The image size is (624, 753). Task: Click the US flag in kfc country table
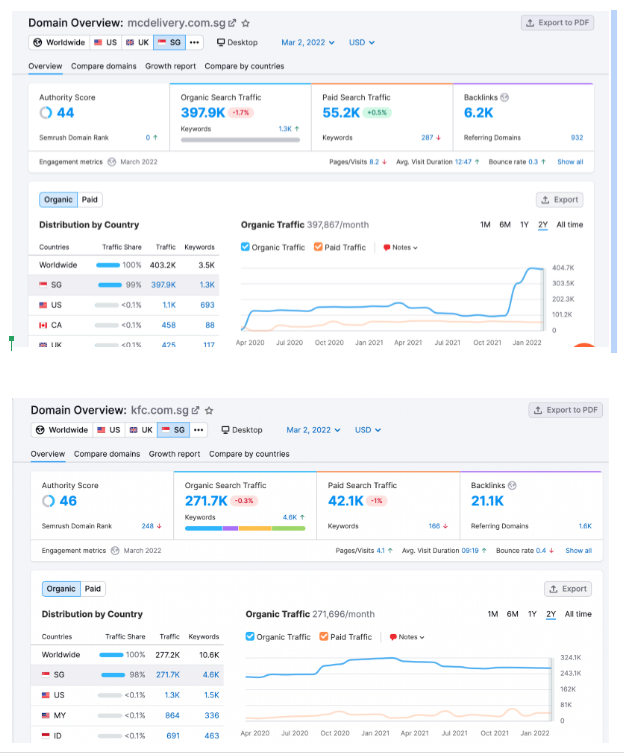[46, 695]
